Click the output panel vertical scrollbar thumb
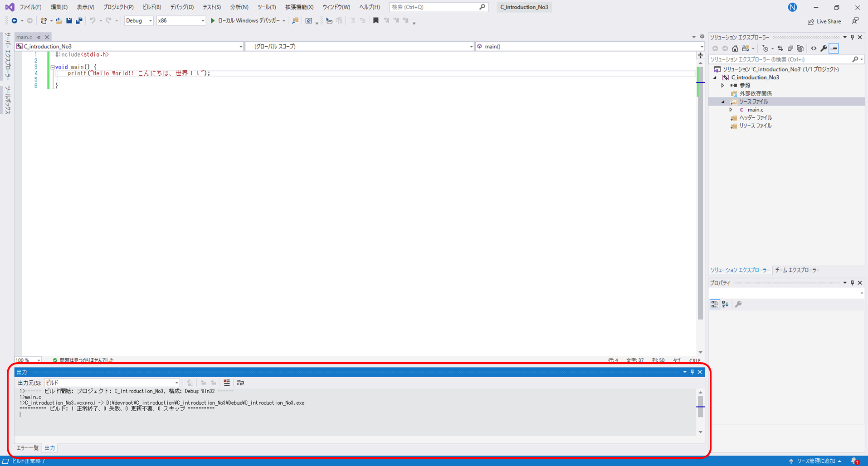The height and width of the screenshot is (466, 868). click(x=700, y=406)
